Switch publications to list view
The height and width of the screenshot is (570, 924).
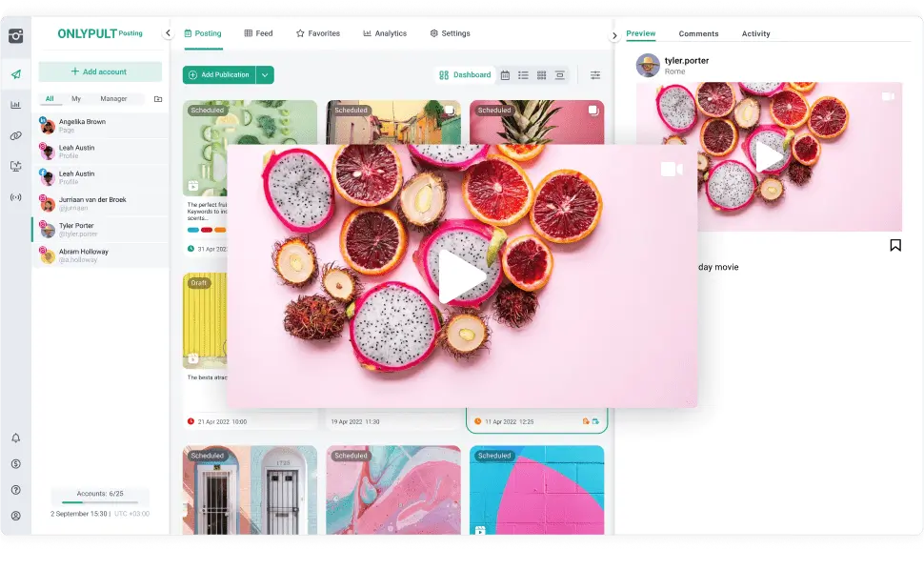523,74
